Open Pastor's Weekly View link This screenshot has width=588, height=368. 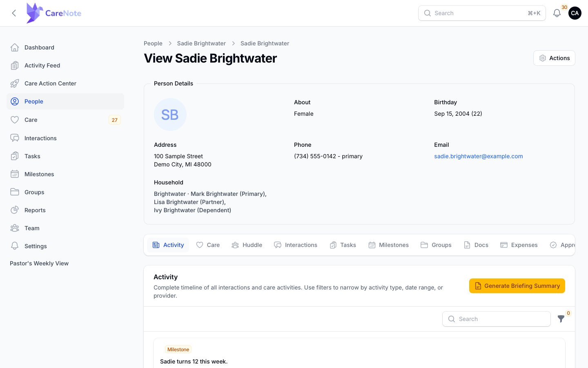(39, 263)
